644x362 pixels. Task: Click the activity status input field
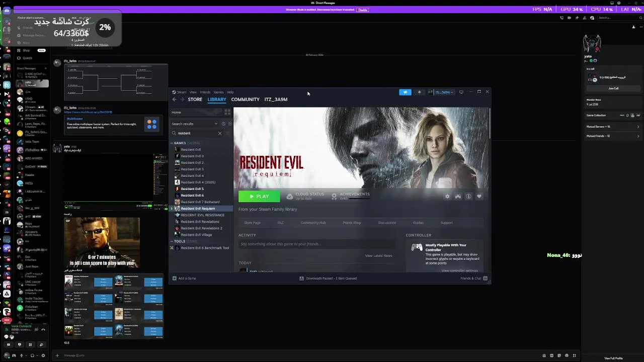click(x=316, y=244)
